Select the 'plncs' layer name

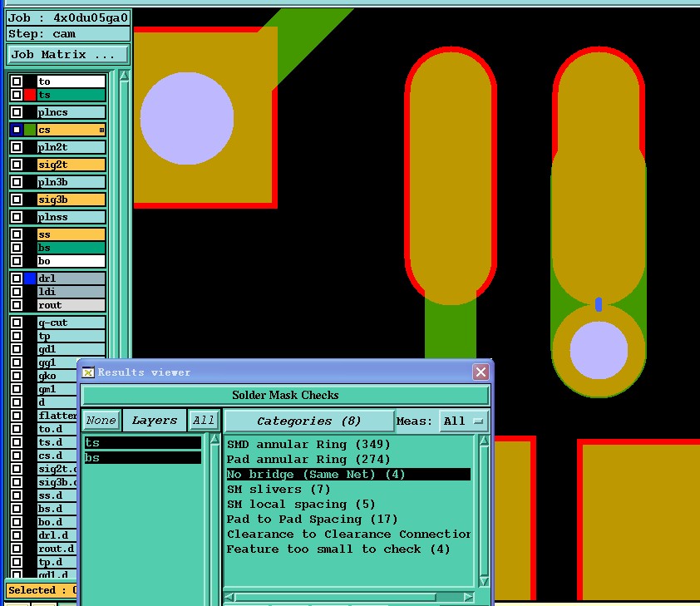pos(71,112)
